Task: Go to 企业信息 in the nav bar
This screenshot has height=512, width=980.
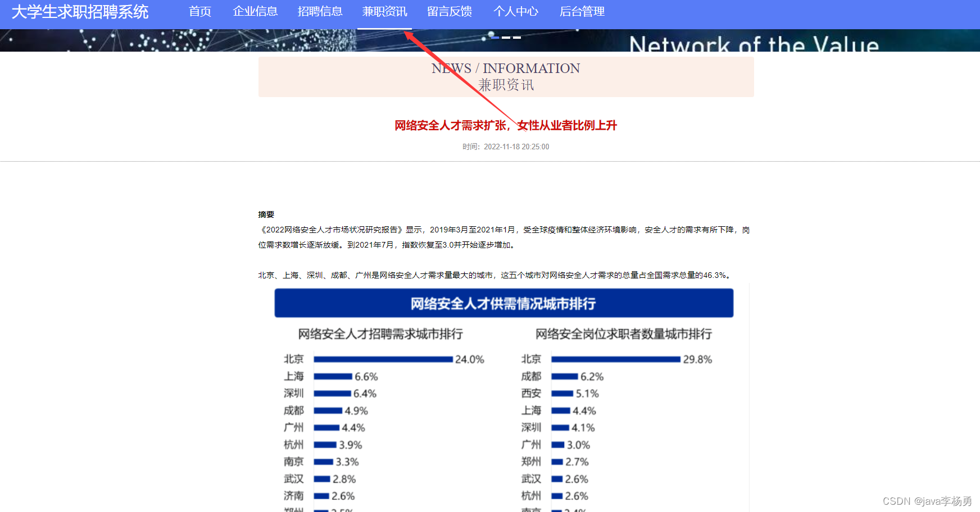Action: click(255, 12)
